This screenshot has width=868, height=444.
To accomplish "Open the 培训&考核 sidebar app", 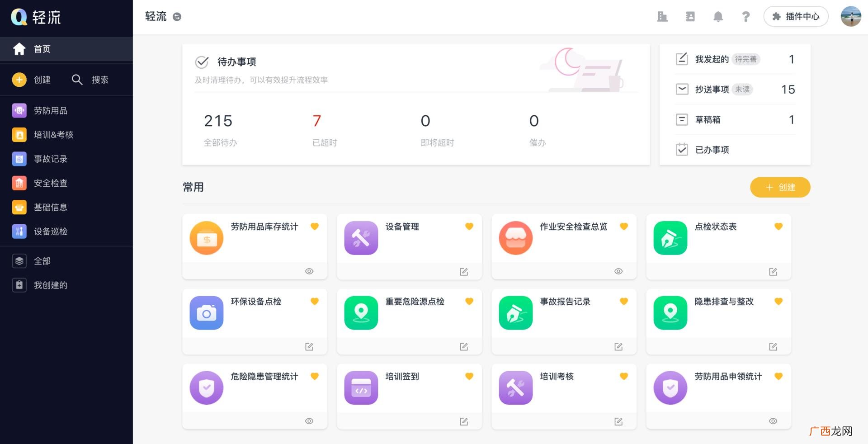I will [66, 135].
